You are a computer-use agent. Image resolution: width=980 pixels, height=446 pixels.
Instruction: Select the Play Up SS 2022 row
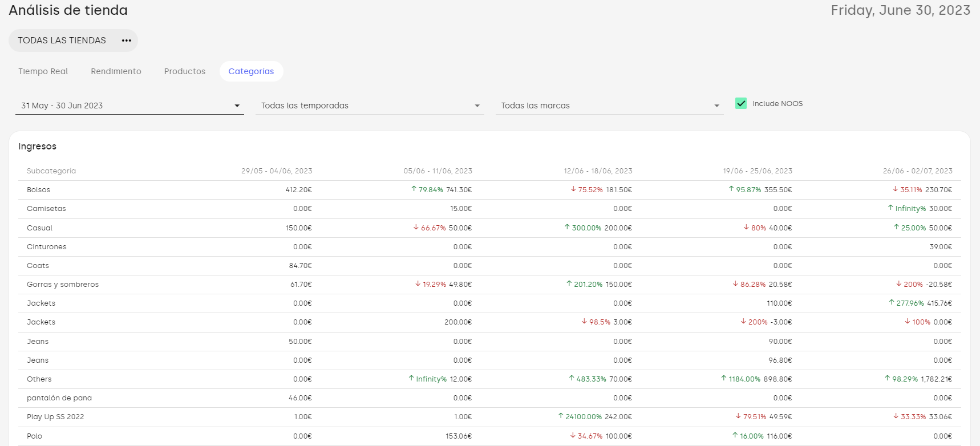point(489,417)
